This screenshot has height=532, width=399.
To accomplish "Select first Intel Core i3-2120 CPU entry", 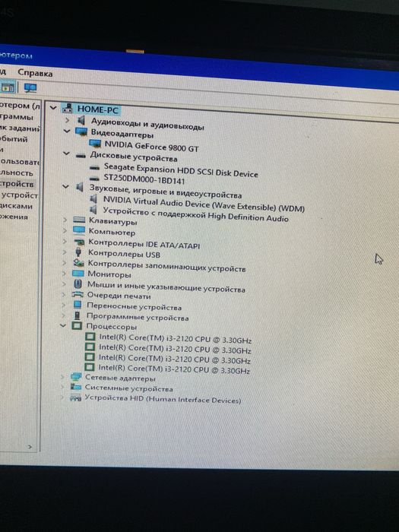I will (175, 339).
